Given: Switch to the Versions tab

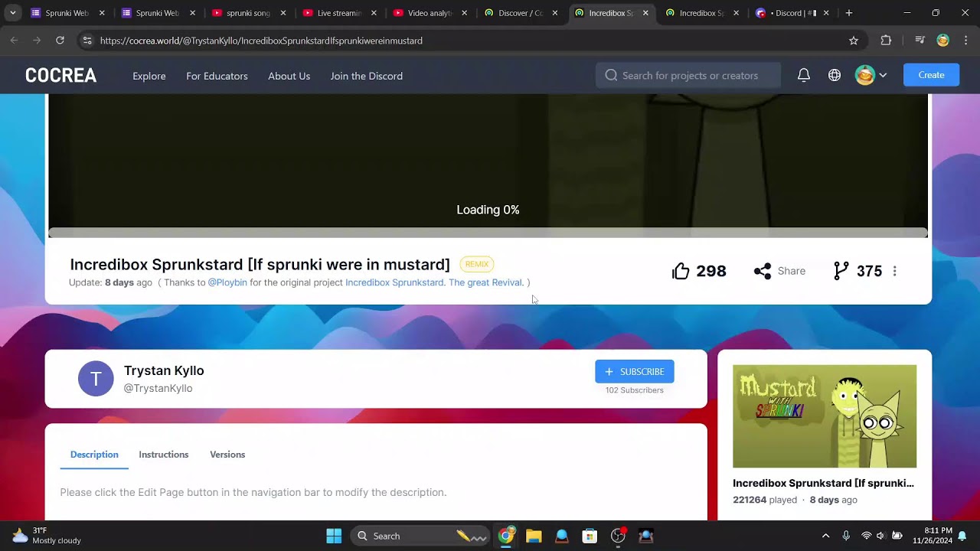Looking at the screenshot, I should [227, 455].
